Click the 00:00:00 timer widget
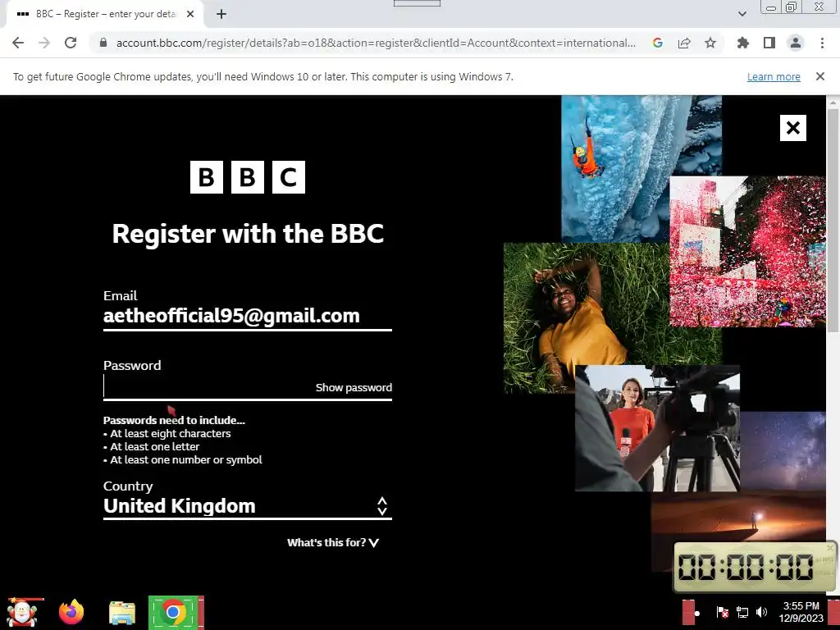 [x=755, y=567]
